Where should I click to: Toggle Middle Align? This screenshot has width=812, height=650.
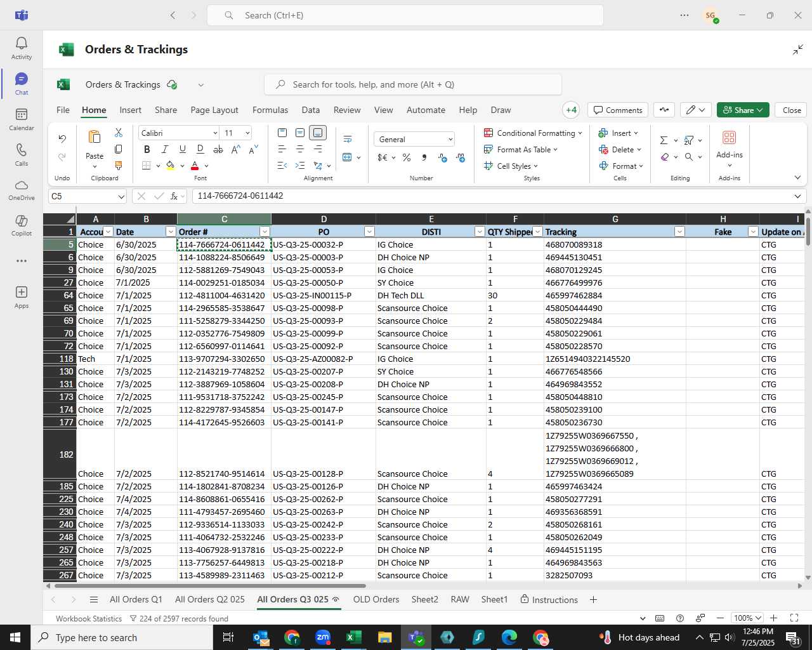[x=300, y=133]
